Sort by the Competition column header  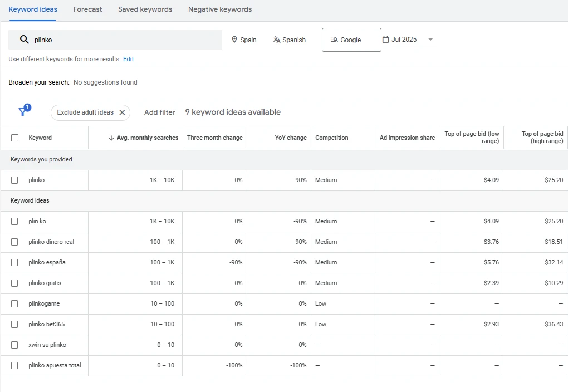[331, 138]
